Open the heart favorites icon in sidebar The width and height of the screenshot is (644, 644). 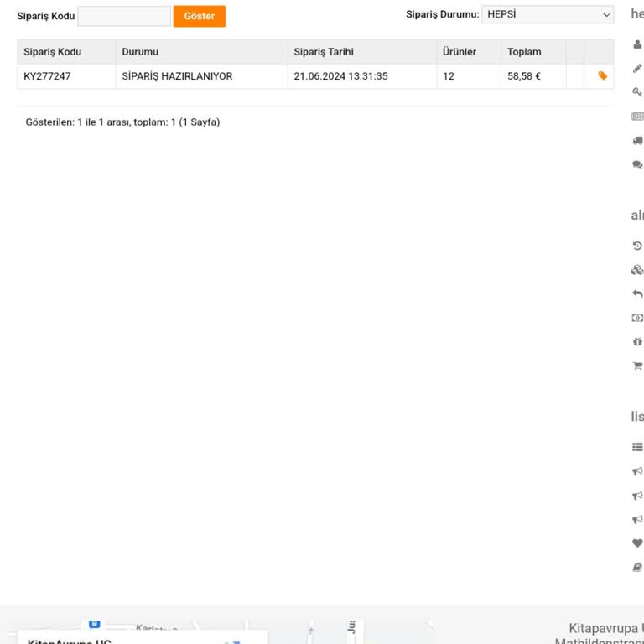[x=637, y=543]
